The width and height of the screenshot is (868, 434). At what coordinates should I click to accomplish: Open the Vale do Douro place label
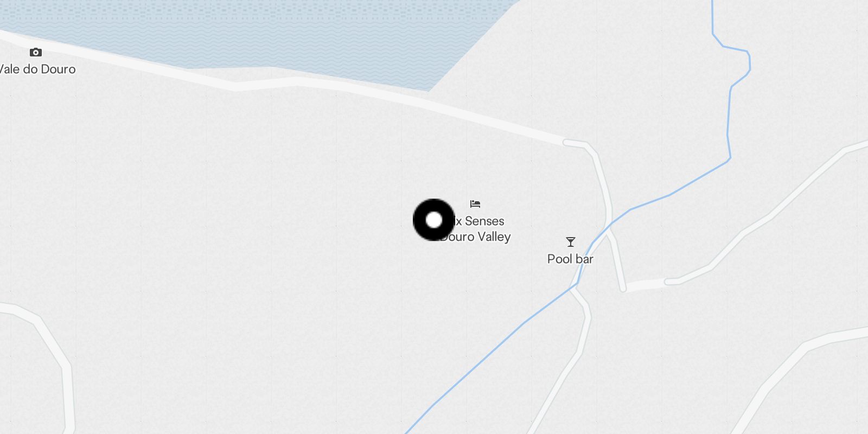pyautogui.click(x=37, y=69)
